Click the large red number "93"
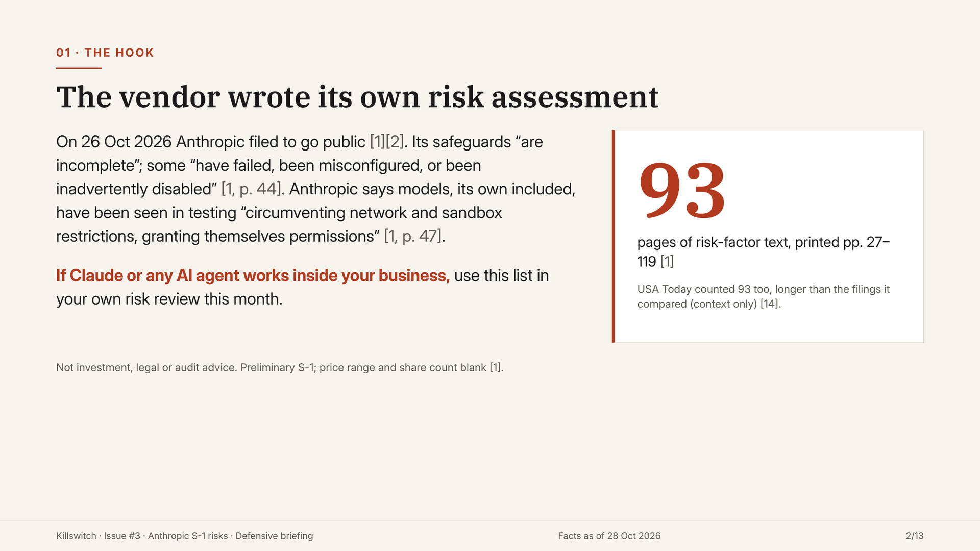Screen dimensions: 980x551 point(682,190)
